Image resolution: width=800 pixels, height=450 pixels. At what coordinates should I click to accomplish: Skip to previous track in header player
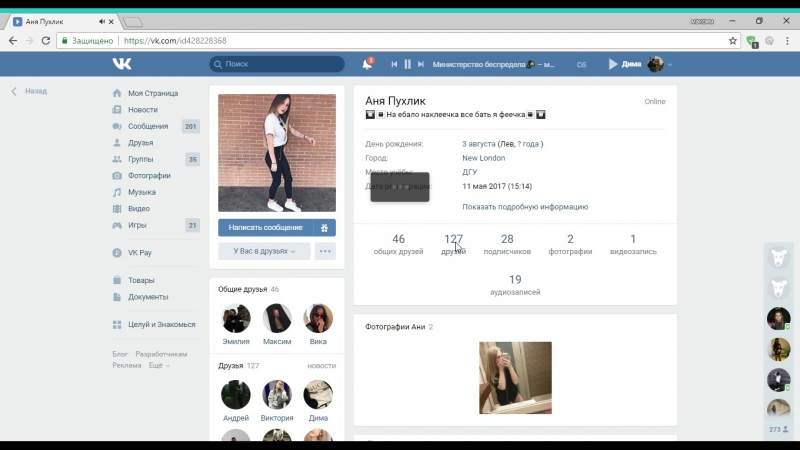[394, 64]
